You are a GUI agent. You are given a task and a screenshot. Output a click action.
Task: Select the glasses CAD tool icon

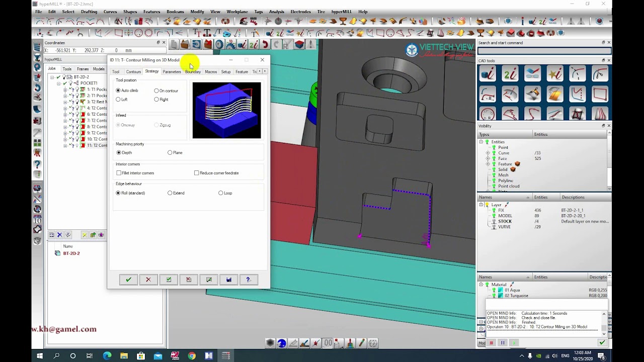[532, 74]
